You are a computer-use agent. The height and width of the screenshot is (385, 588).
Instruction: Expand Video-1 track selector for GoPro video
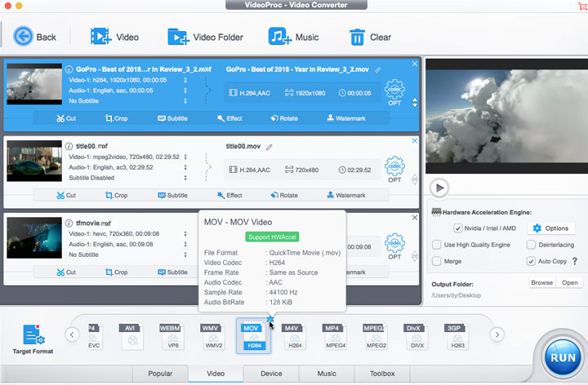[x=185, y=79]
